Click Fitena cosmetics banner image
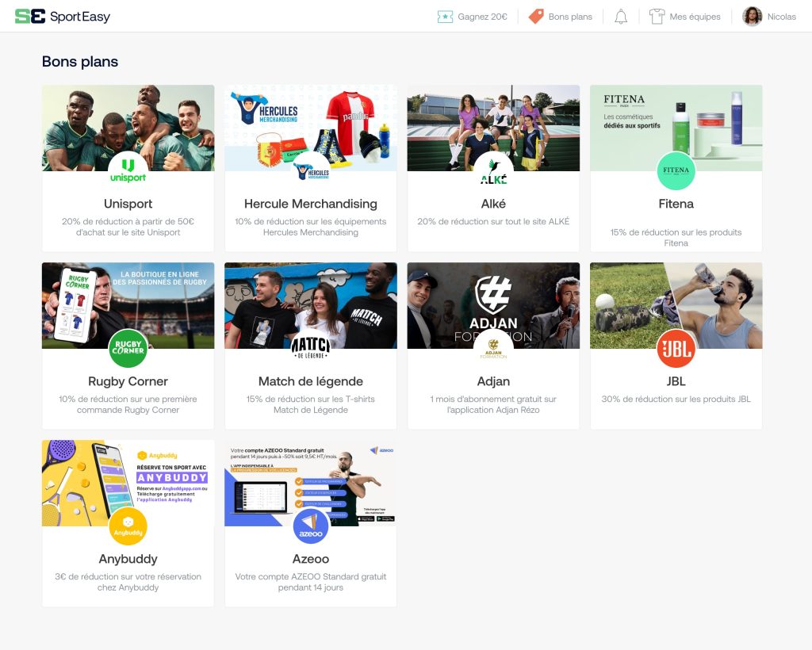The image size is (812, 650). pos(676,128)
